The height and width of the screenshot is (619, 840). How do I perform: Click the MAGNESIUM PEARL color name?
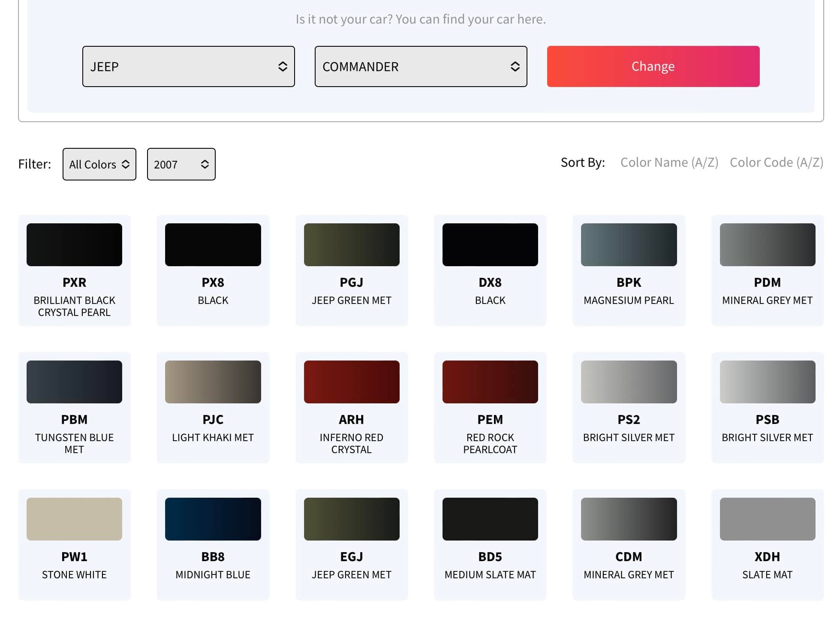coord(629,300)
